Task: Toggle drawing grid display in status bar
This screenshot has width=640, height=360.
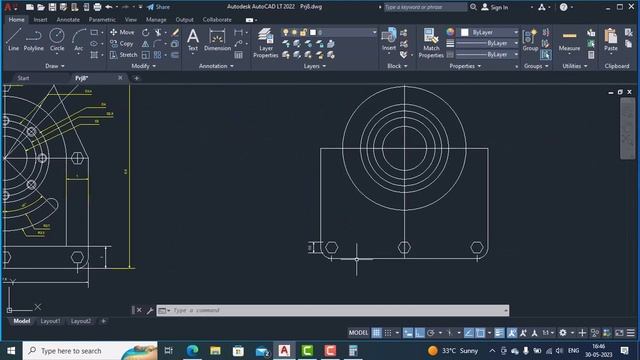Action: pos(376,333)
